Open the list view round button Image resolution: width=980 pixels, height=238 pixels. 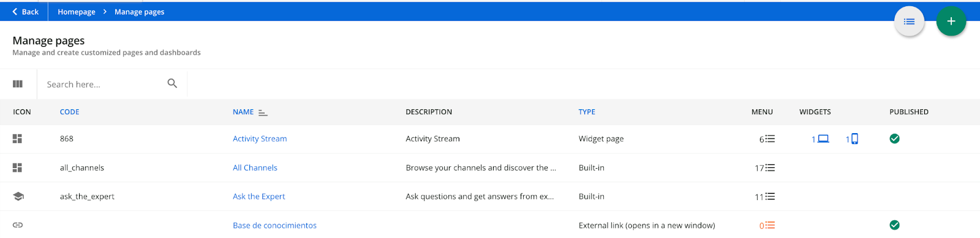(909, 21)
